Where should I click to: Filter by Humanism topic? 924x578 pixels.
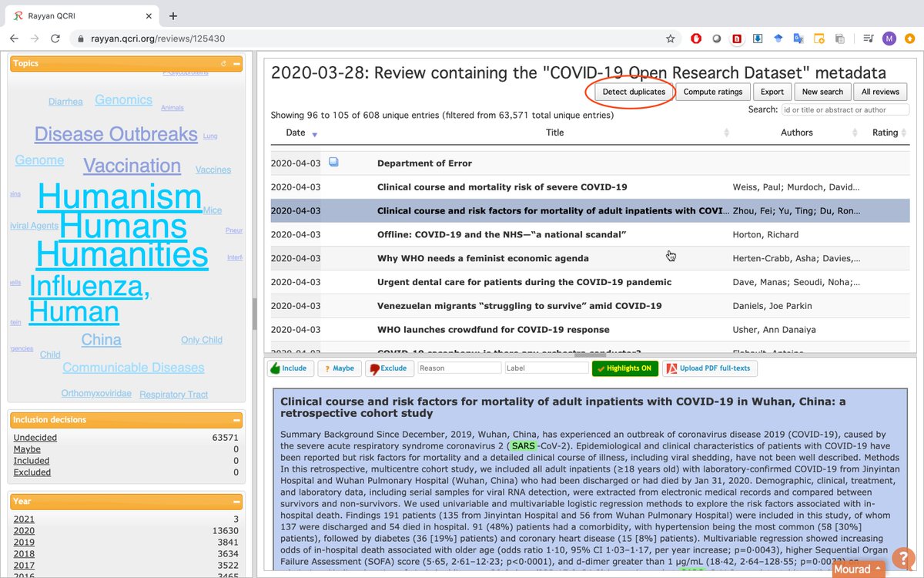[x=119, y=197]
